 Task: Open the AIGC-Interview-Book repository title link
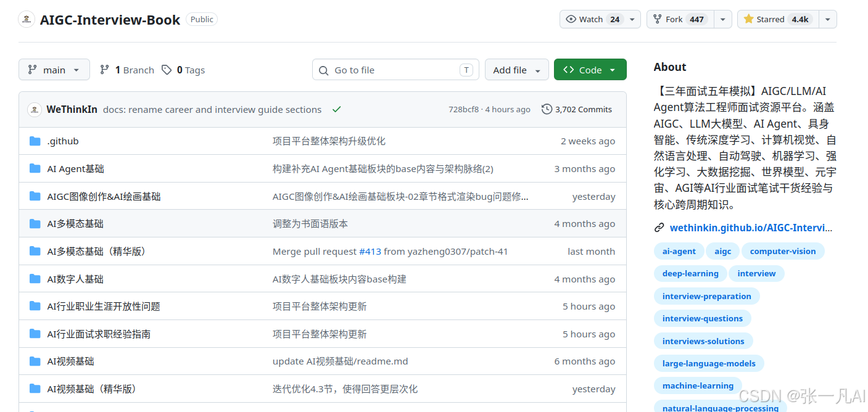[110, 20]
